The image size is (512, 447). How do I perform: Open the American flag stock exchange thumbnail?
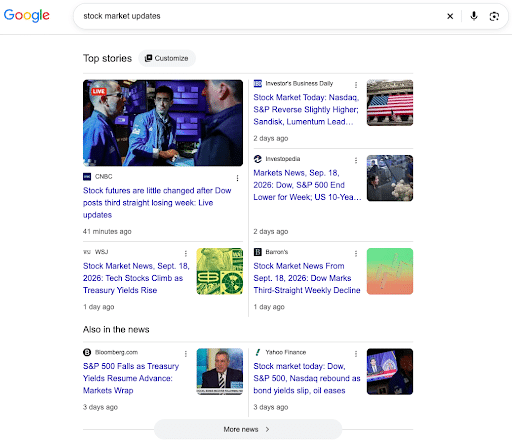[390, 103]
